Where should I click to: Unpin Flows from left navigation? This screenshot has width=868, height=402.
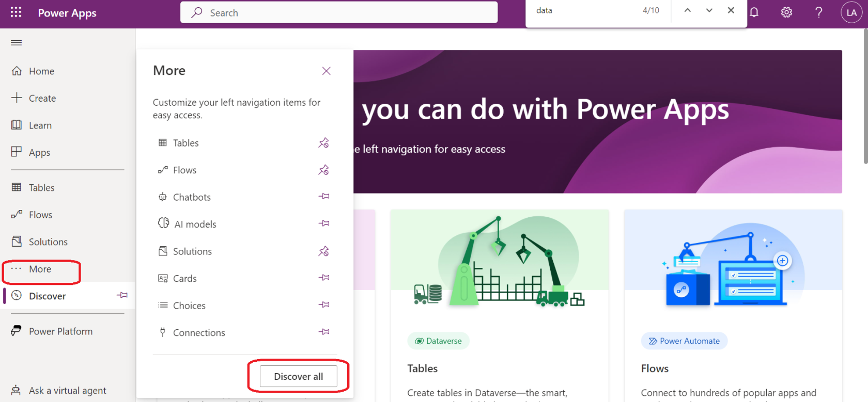324,170
